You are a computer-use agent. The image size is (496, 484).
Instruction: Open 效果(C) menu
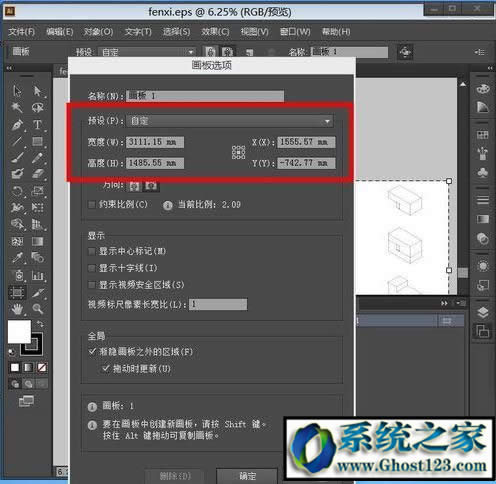[215, 32]
